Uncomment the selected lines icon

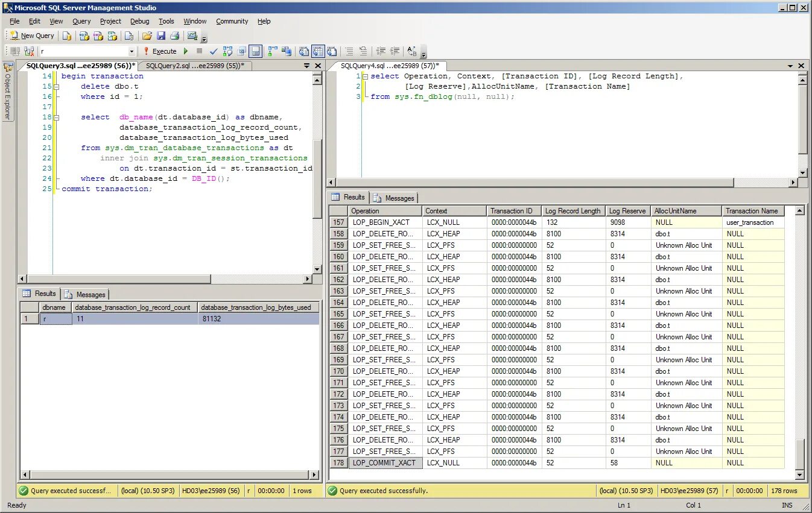pos(363,51)
